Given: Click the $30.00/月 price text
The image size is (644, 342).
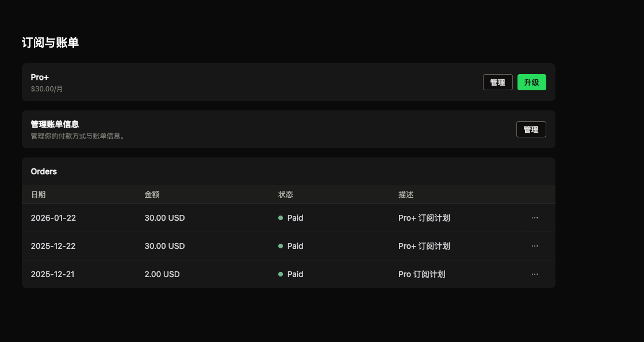Looking at the screenshot, I should pos(47,89).
